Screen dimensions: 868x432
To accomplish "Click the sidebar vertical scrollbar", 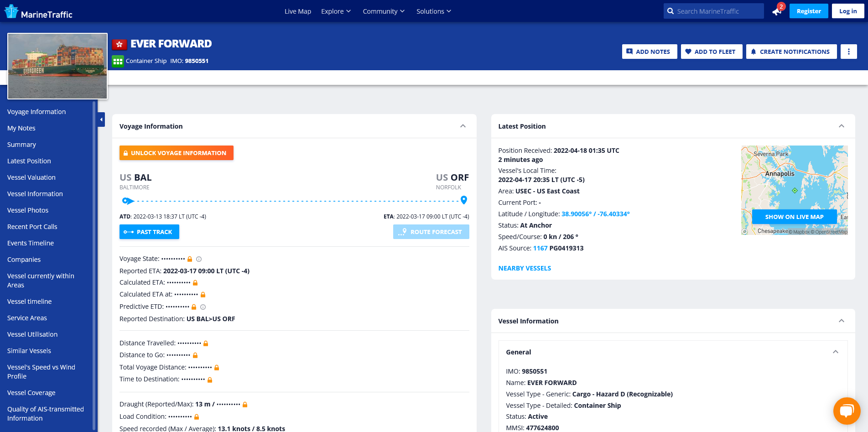I will tap(94, 266).
